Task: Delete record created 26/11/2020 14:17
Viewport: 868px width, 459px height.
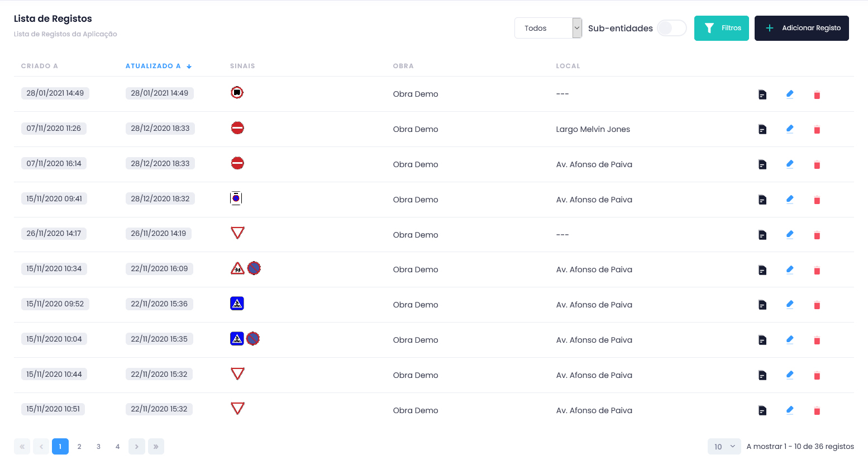Action: (817, 235)
